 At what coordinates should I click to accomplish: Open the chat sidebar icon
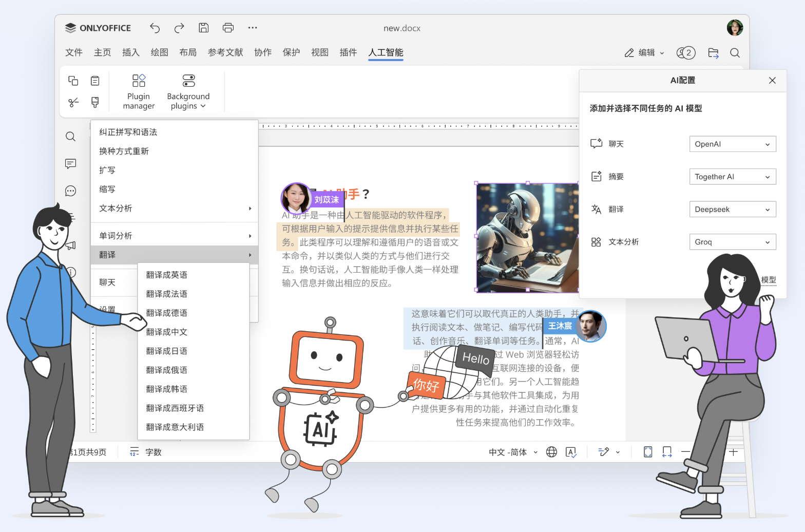tap(71, 191)
